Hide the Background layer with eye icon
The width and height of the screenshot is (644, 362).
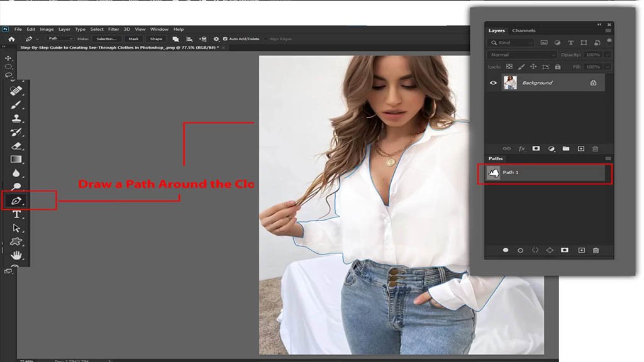click(x=494, y=82)
